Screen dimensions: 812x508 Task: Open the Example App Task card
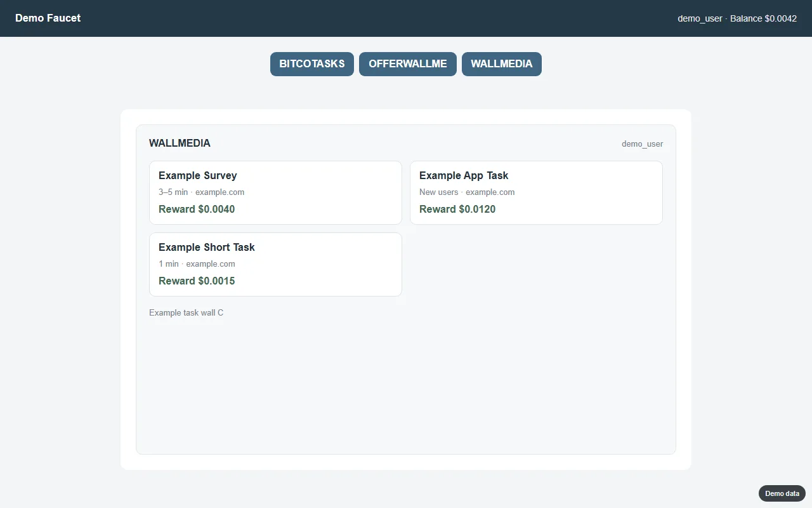(536, 192)
